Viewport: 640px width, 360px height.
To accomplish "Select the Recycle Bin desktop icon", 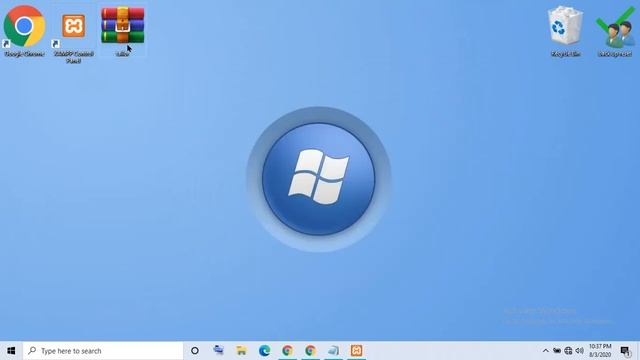I will tap(565, 31).
